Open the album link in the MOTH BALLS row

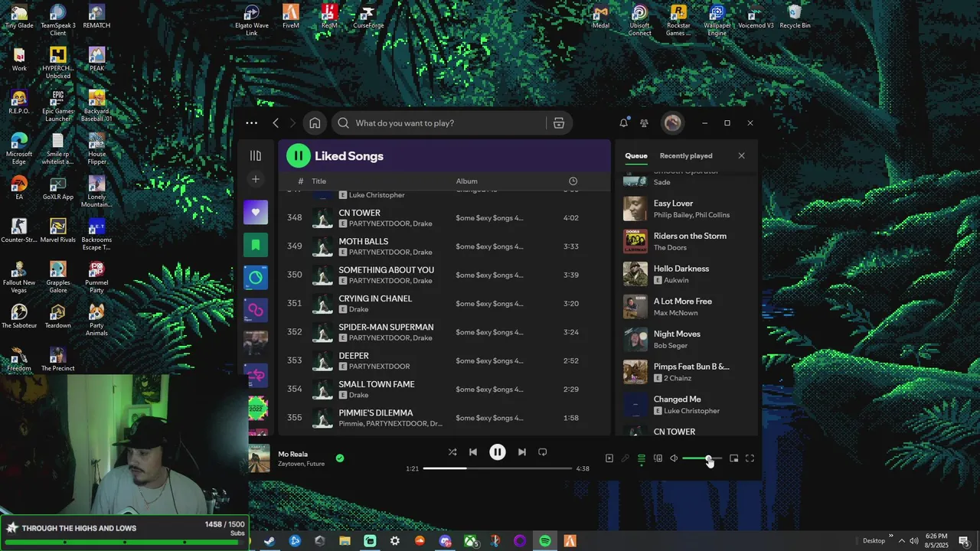[x=489, y=246]
